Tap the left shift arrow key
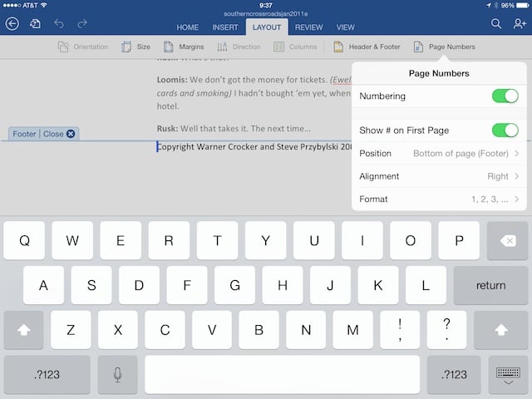Image resolution: width=532 pixels, height=399 pixels. (x=23, y=330)
